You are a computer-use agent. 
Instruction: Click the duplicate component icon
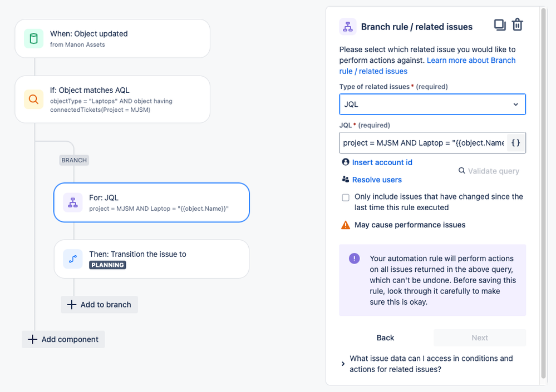[500, 25]
